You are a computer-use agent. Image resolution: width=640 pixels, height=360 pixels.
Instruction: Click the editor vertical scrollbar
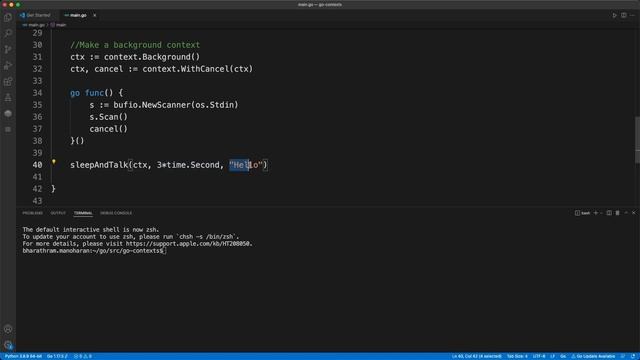(x=637, y=139)
